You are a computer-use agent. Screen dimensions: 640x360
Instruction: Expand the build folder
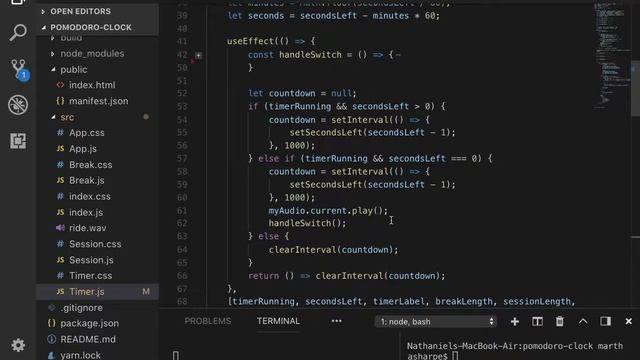[x=71, y=38]
